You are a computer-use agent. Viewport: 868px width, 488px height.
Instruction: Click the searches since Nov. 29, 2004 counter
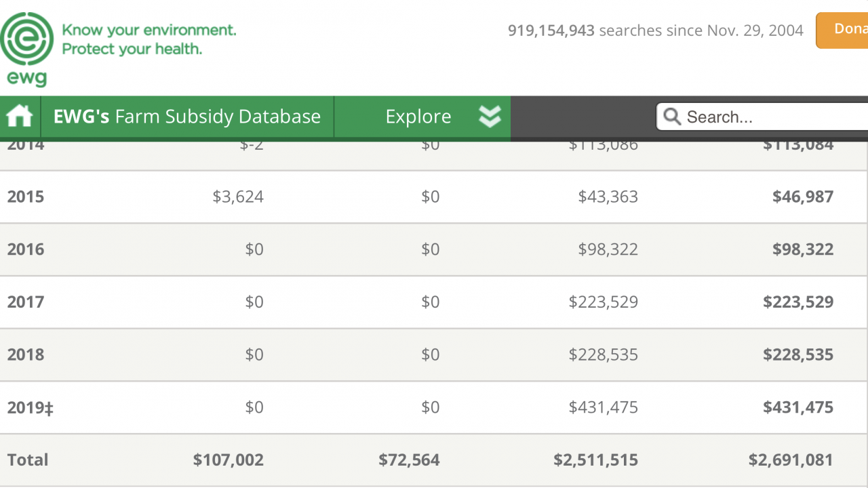coord(656,30)
